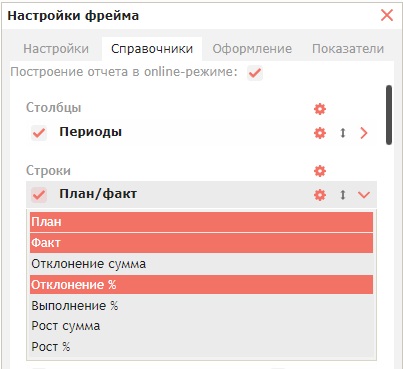The width and height of the screenshot is (403, 369).
Task: Uncheck the online-режим report checkbox
Action: coord(255,73)
